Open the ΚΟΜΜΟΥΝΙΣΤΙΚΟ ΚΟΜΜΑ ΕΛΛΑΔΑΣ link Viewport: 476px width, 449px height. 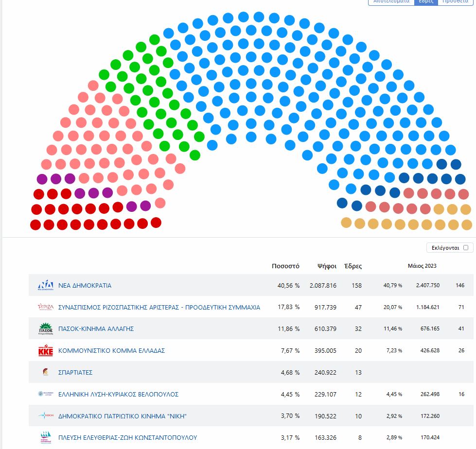pos(112,351)
